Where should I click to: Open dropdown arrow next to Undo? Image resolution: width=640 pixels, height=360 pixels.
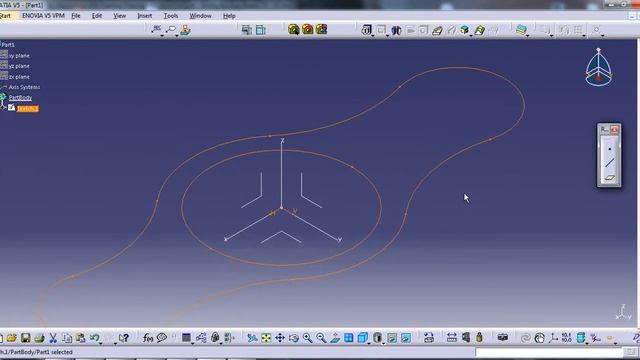click(x=101, y=343)
